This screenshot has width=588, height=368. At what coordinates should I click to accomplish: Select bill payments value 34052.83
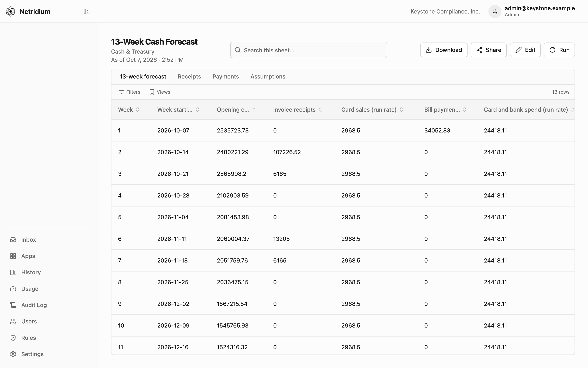(437, 130)
